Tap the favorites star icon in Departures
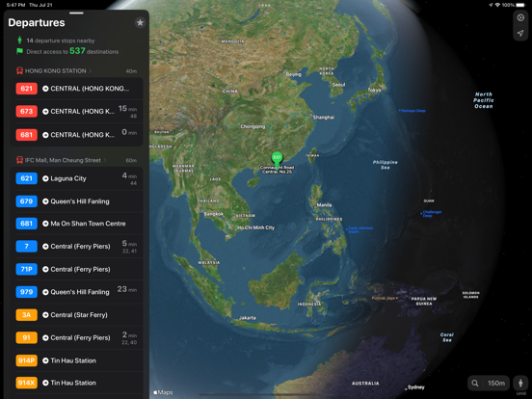The height and width of the screenshot is (399, 532). click(140, 23)
